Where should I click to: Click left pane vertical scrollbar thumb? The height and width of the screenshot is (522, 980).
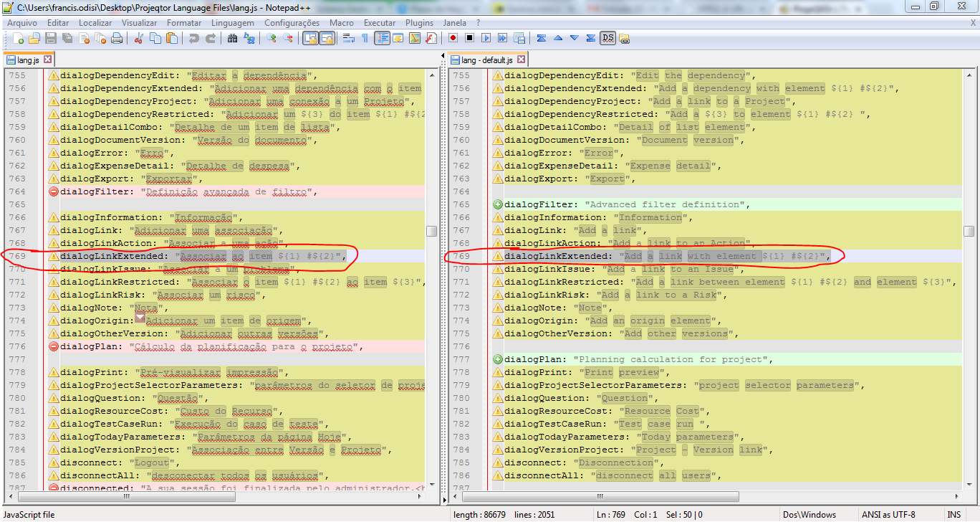(431, 231)
